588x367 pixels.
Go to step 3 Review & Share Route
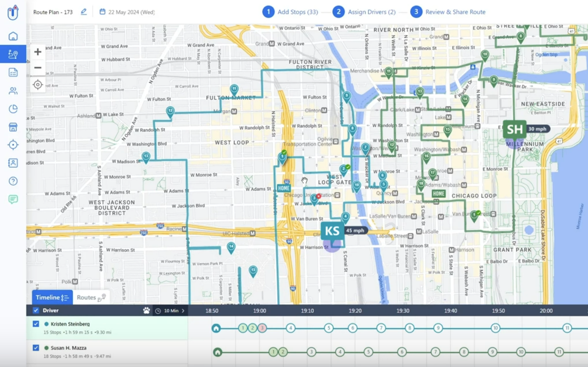[x=448, y=12]
